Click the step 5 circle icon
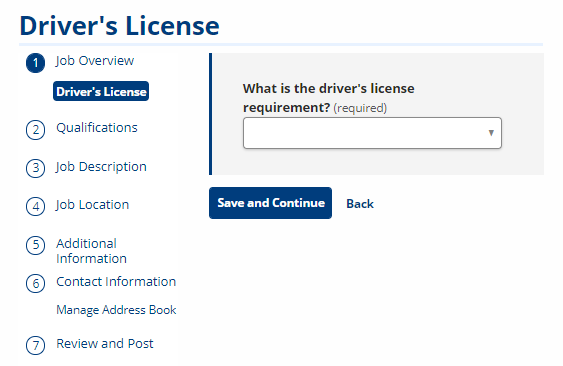This screenshot has width=563, height=366. point(35,245)
